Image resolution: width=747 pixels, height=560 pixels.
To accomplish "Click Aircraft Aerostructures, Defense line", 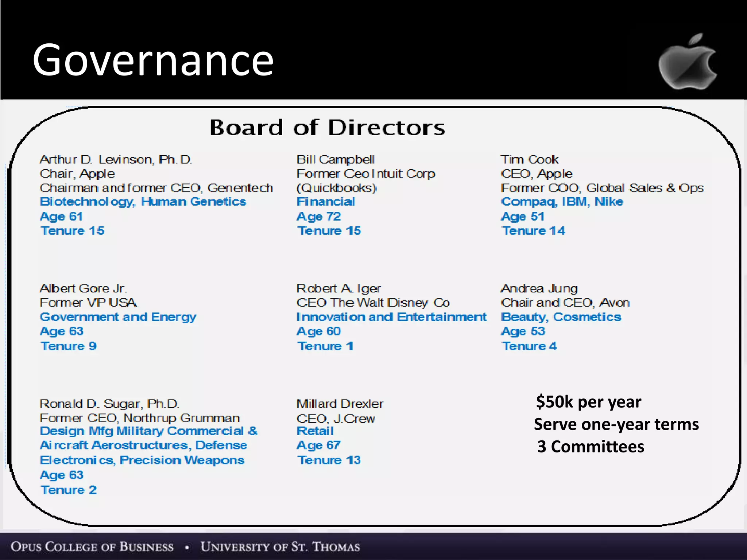I will click(x=143, y=446).
